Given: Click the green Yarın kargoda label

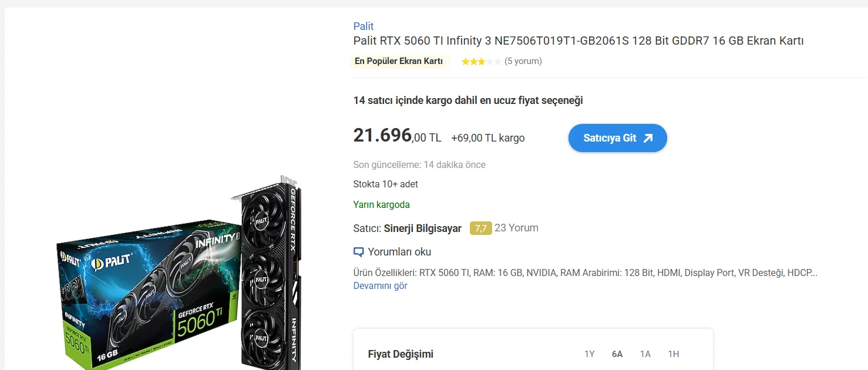Looking at the screenshot, I should 381,205.
